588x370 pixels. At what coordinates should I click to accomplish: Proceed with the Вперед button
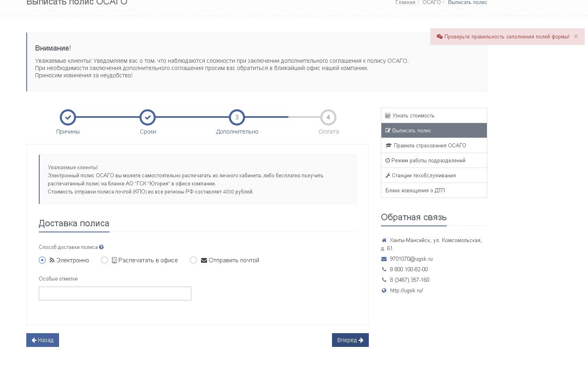[x=350, y=340]
